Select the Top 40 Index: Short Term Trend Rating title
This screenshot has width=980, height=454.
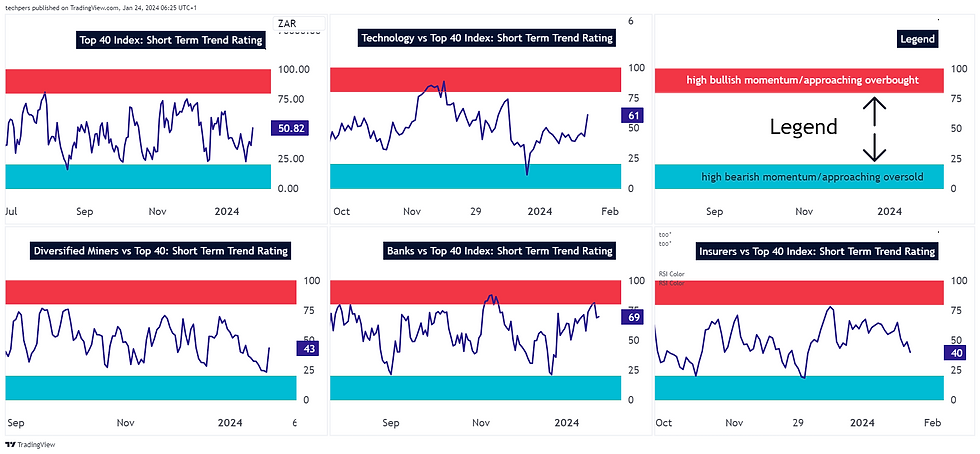[x=170, y=41]
